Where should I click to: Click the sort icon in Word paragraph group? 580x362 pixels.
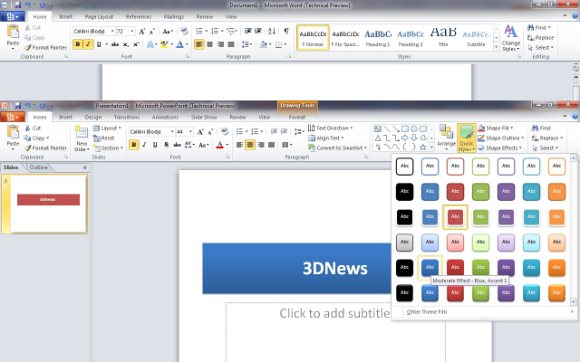[272, 31]
